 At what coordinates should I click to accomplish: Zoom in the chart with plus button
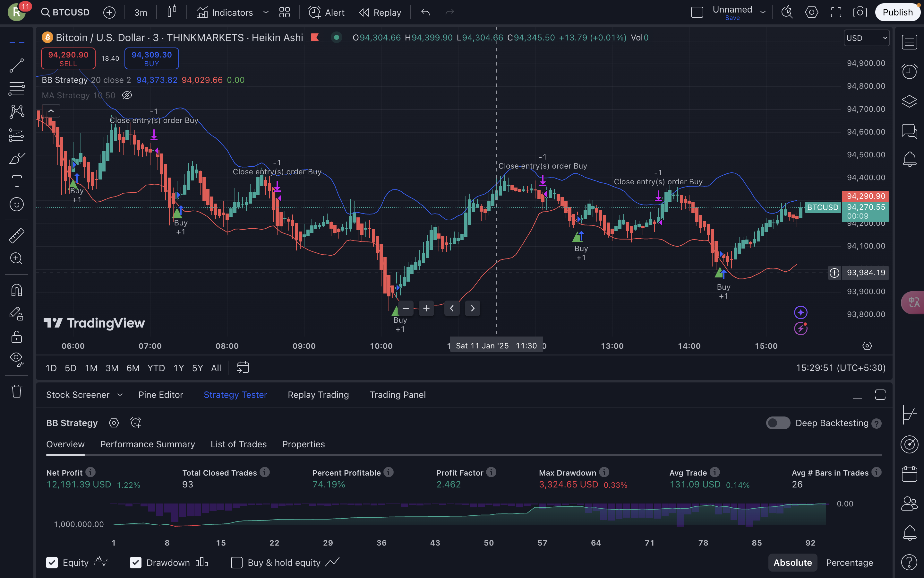[x=426, y=308]
